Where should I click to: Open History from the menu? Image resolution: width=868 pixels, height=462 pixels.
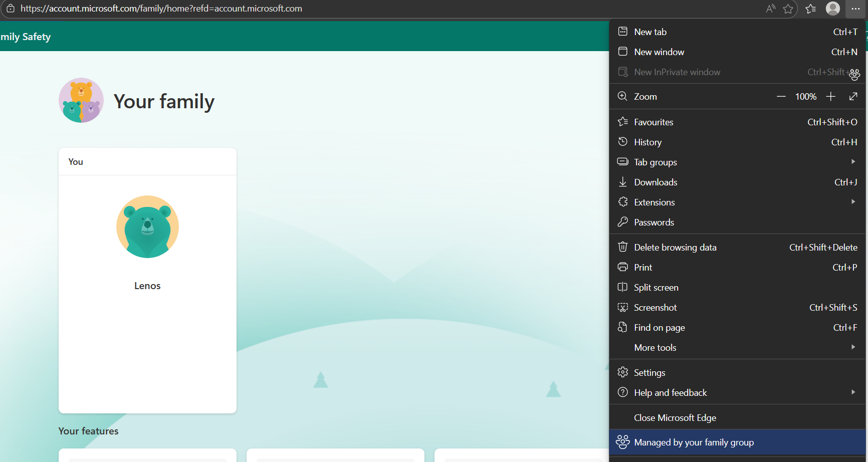pos(647,142)
